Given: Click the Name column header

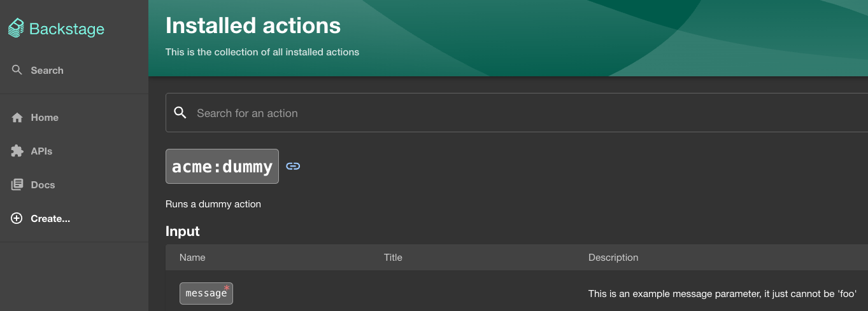Looking at the screenshot, I should (x=192, y=258).
